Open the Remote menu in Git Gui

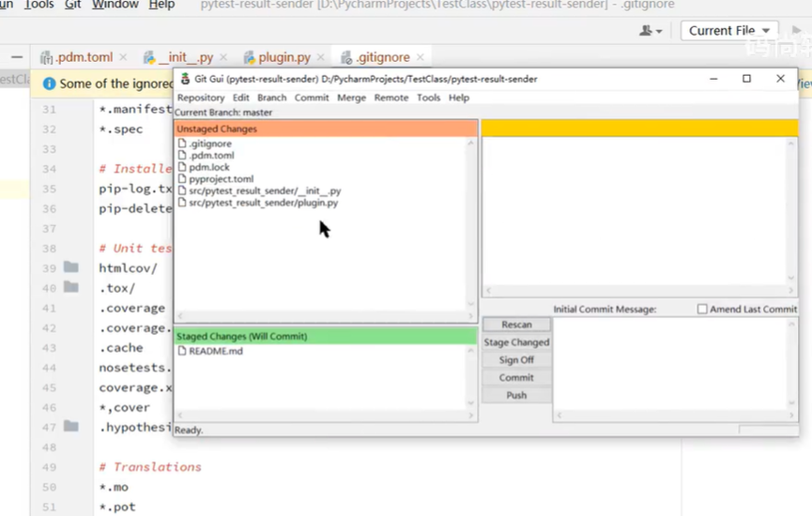tap(391, 98)
